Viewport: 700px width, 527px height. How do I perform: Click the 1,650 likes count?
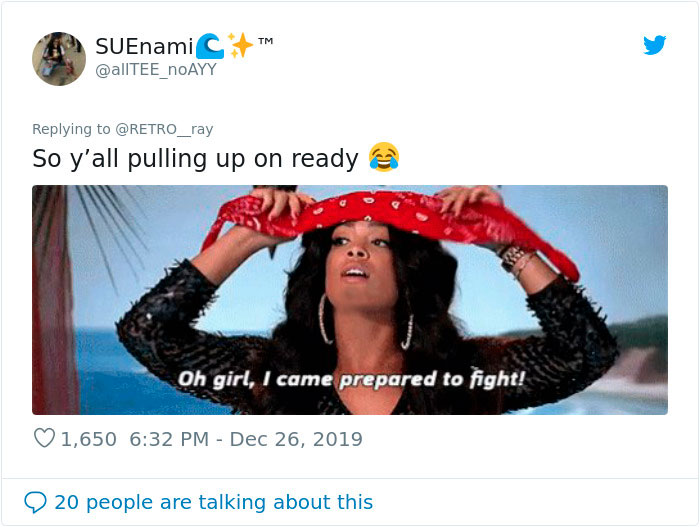[x=88, y=439]
